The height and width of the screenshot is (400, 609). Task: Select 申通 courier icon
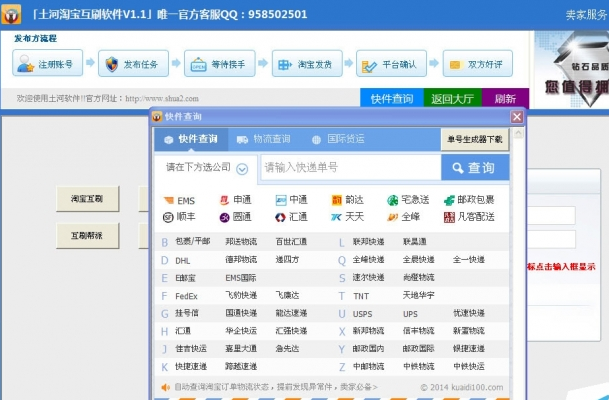pyautogui.click(x=235, y=200)
